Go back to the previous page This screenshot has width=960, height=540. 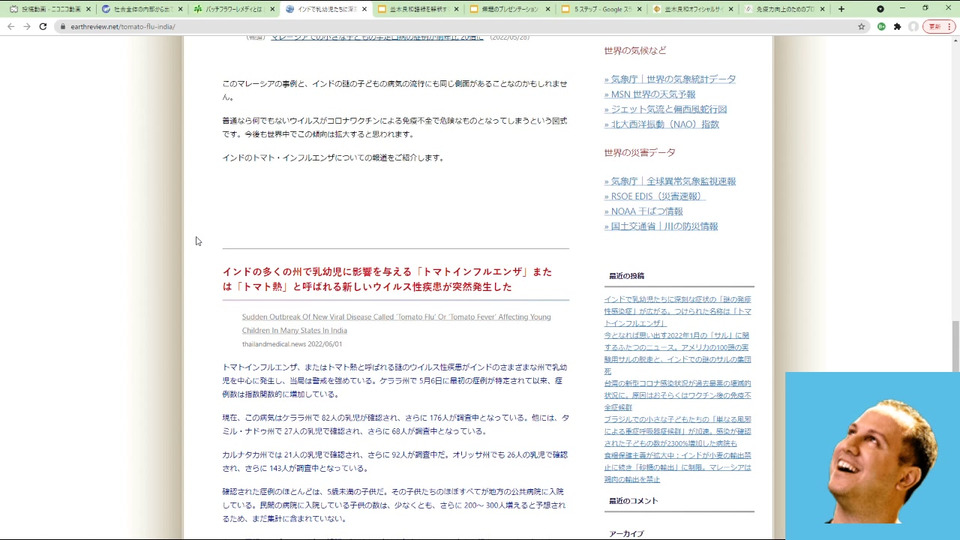10,26
